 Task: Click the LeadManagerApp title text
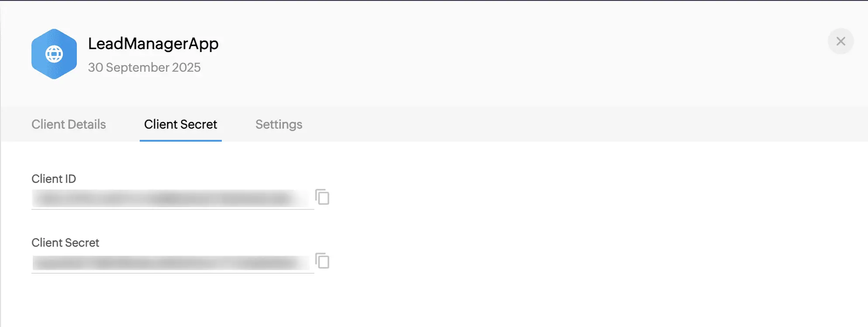click(153, 44)
